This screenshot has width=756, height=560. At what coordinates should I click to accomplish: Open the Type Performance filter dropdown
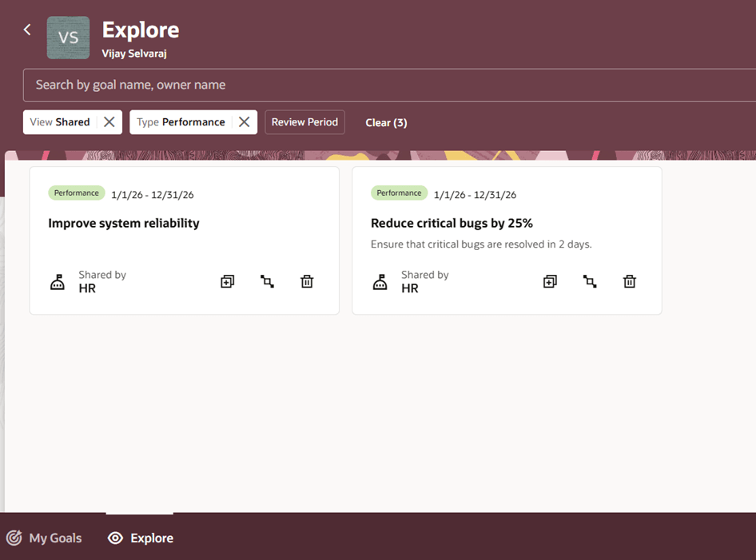click(181, 122)
